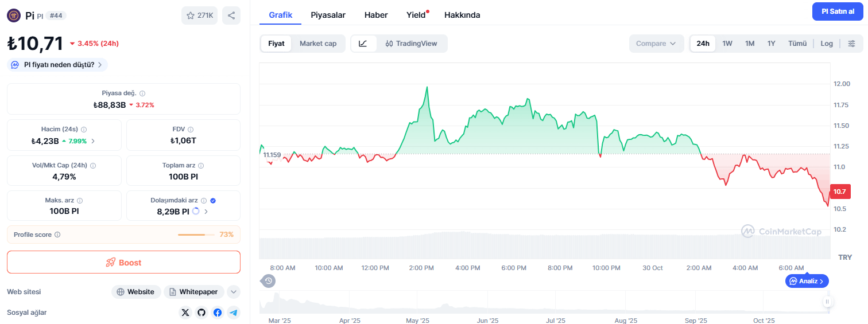Click info icon beside Hacim (24s)
868x324 pixels.
[84, 130]
